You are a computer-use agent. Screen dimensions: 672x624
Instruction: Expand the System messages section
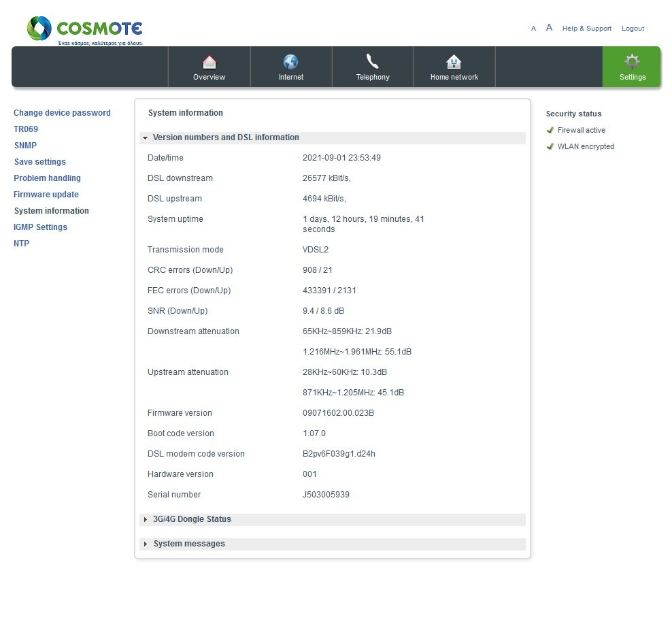click(332, 544)
